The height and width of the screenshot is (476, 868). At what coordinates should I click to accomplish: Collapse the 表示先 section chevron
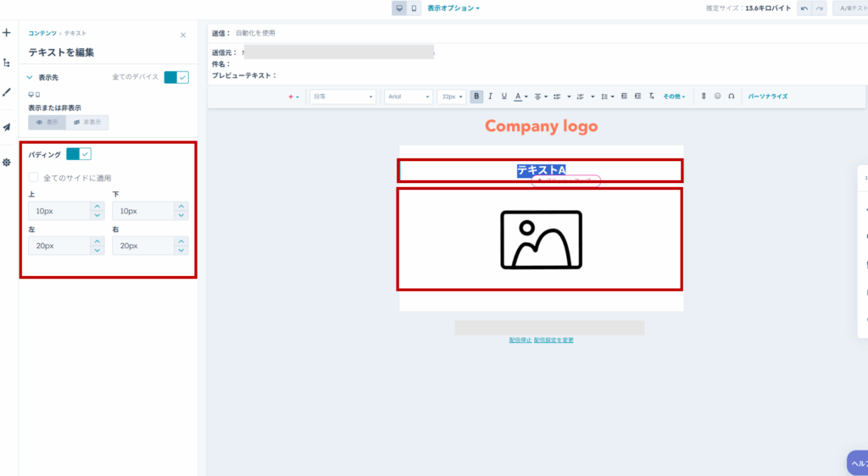[x=31, y=77]
